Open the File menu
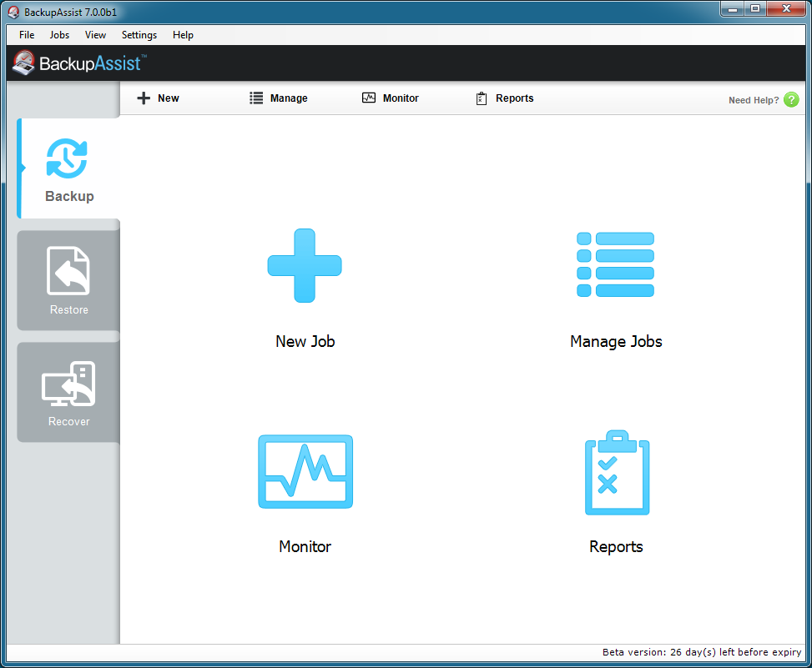Image resolution: width=812 pixels, height=668 pixels. pyautogui.click(x=27, y=35)
